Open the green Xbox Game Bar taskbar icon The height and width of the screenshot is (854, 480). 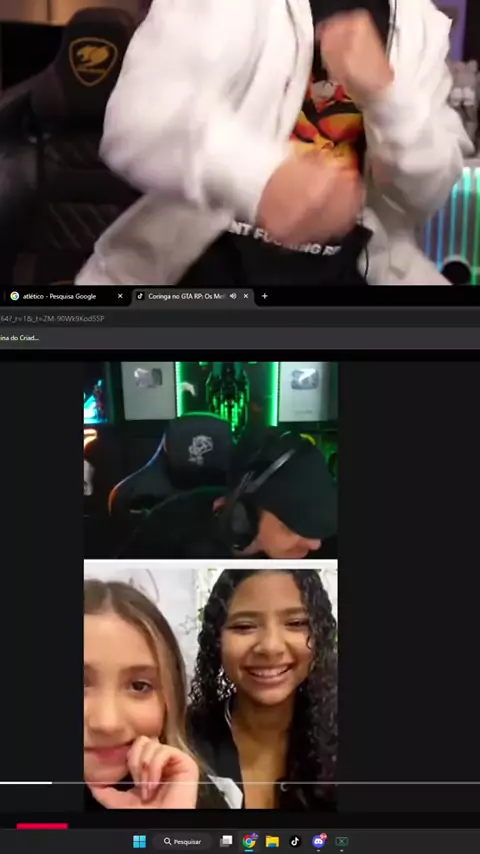342,841
